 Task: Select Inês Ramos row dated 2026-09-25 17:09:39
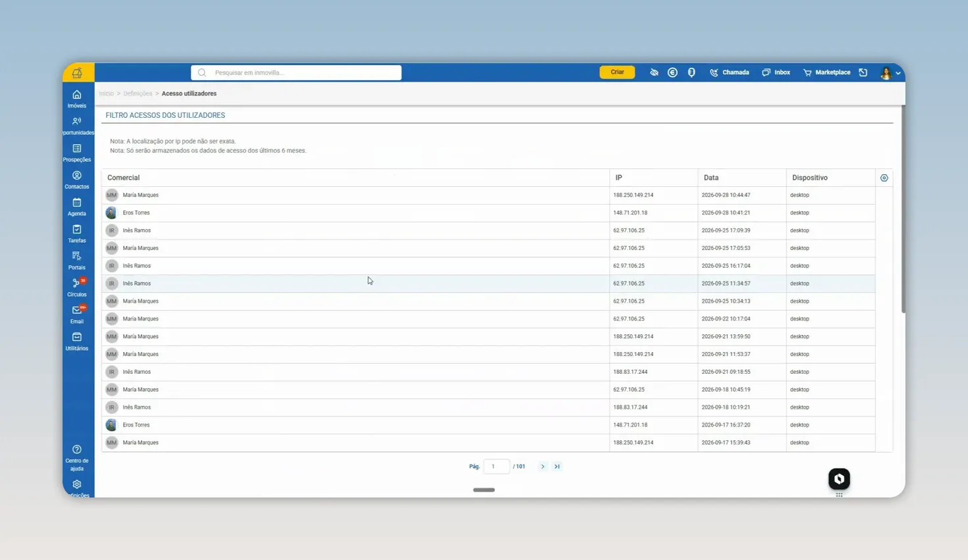point(489,231)
